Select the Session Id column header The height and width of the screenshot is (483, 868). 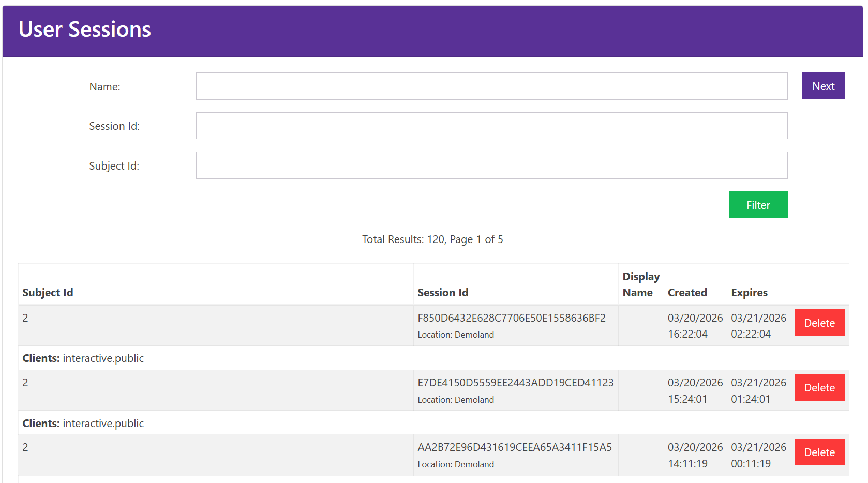(x=443, y=292)
